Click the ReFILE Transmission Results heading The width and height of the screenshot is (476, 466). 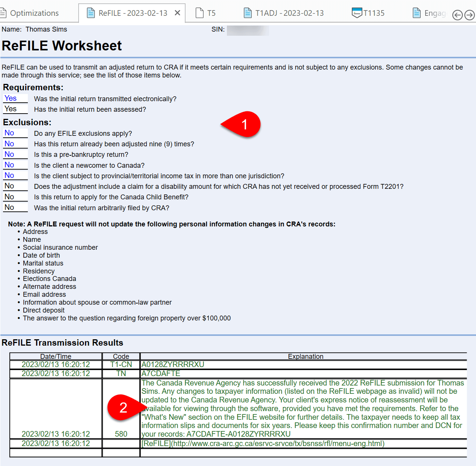[62, 343]
